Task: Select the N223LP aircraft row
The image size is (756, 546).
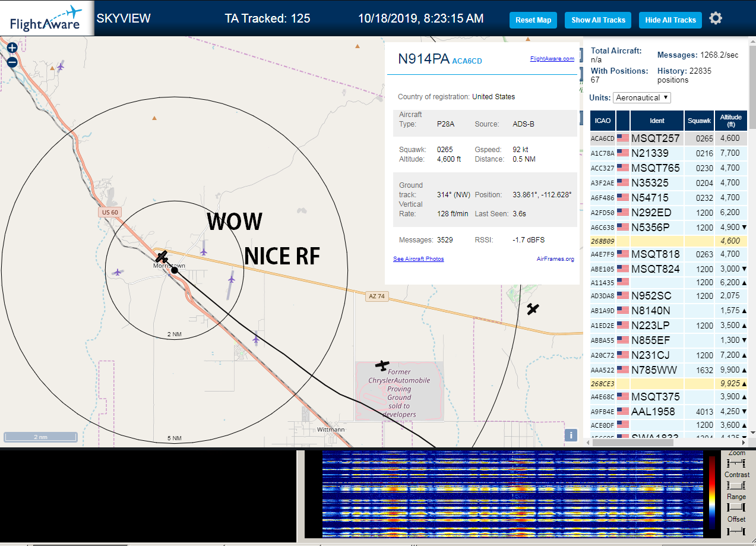Action: (669, 326)
